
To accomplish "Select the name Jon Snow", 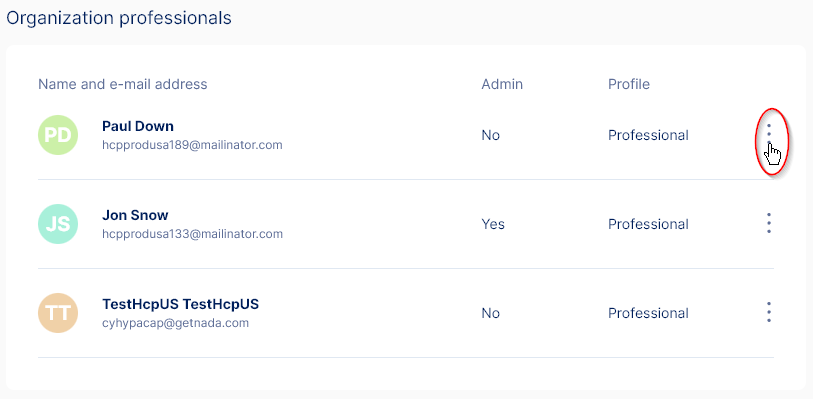I will point(135,215).
